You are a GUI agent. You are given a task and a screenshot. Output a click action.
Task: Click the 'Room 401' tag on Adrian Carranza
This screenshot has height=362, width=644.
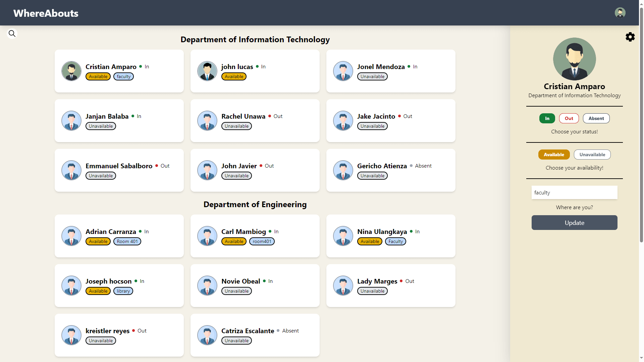127,241
